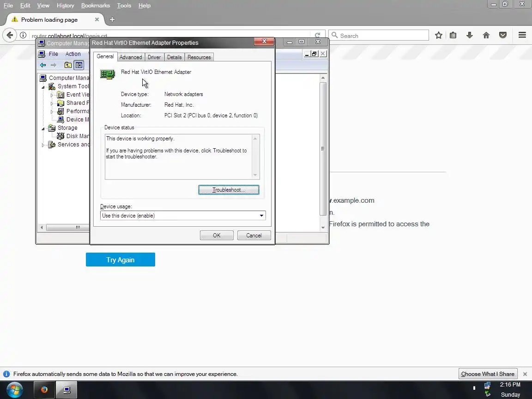Click Choose What I Share button
This screenshot has height=399, width=532.
[488, 374]
